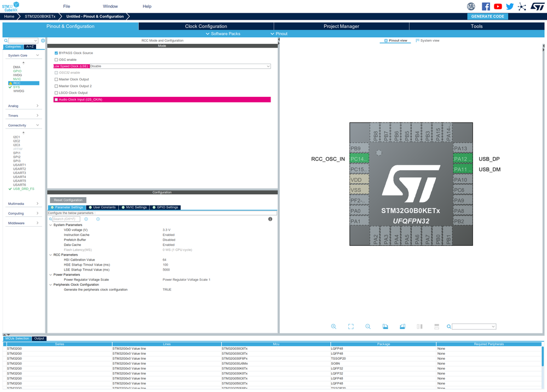Expand the Analog category
The height and width of the screenshot is (392, 547).
37,106
